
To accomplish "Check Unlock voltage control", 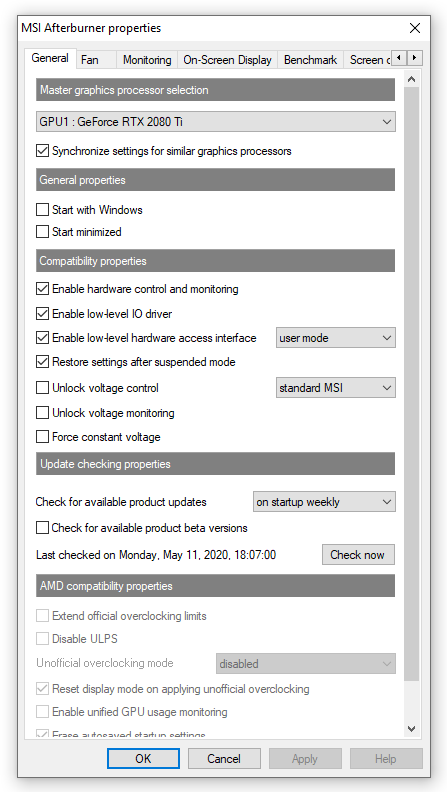I will coord(42,388).
